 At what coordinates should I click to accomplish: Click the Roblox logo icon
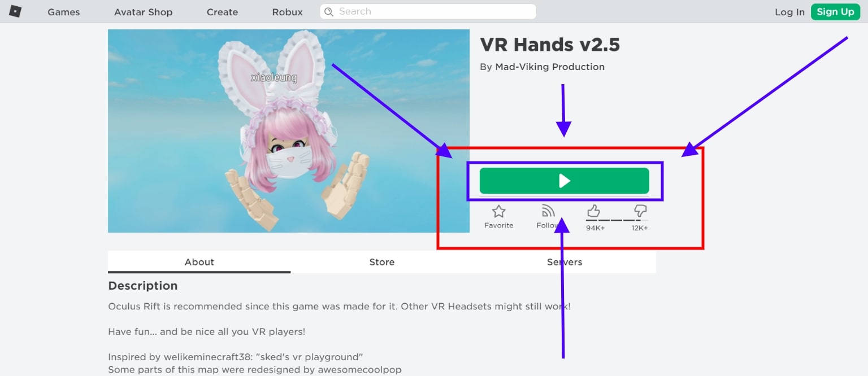point(15,11)
